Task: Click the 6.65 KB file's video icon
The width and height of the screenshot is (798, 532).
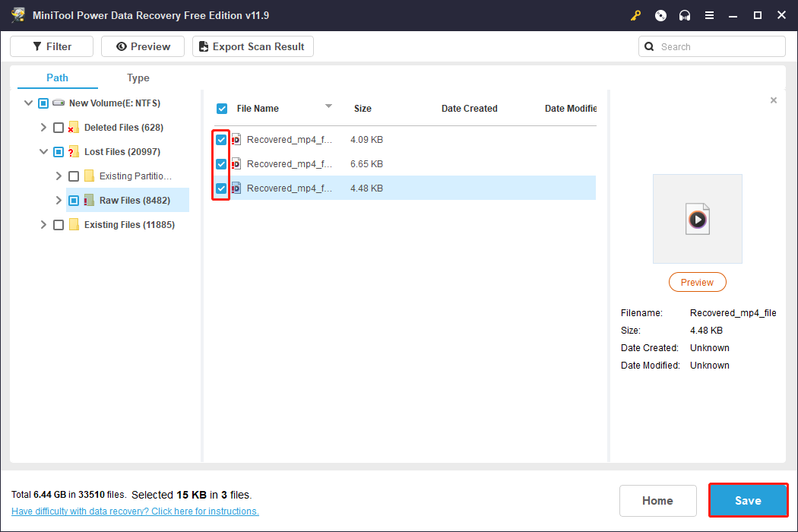Action: pos(236,164)
